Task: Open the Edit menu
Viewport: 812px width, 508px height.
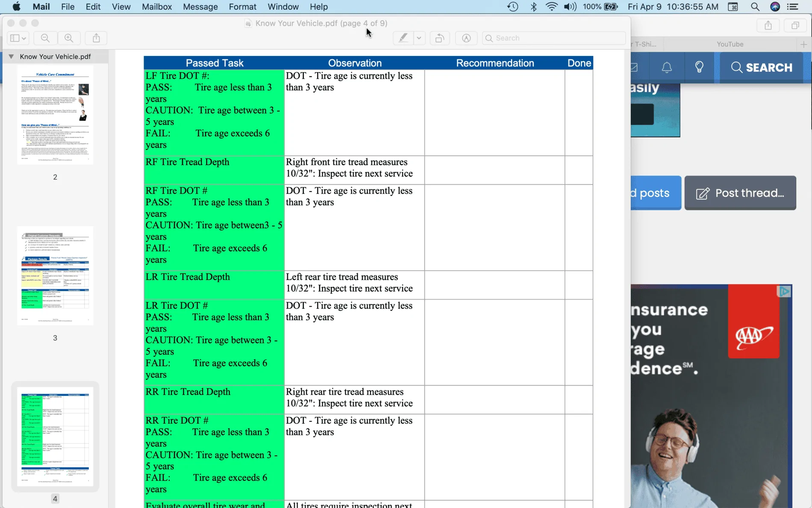Action: point(93,7)
